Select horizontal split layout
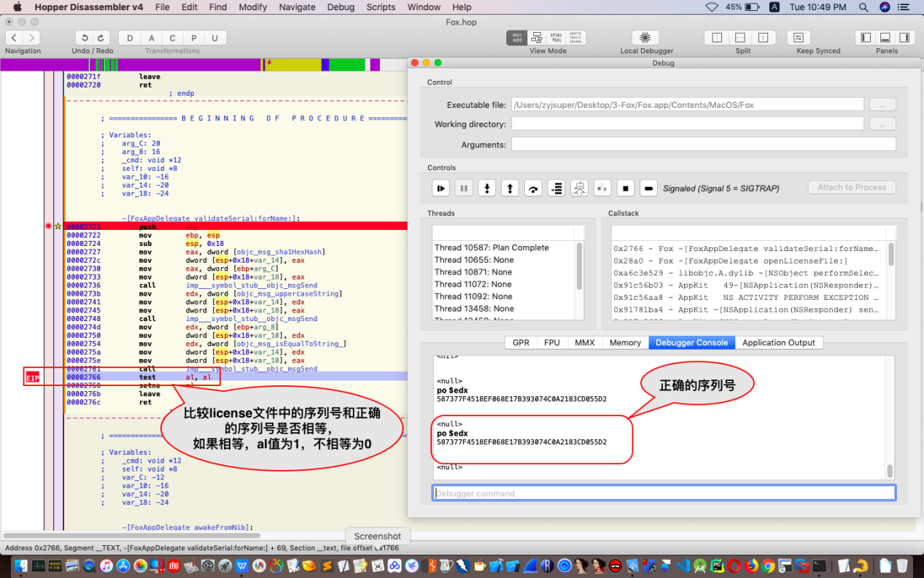 (x=739, y=38)
